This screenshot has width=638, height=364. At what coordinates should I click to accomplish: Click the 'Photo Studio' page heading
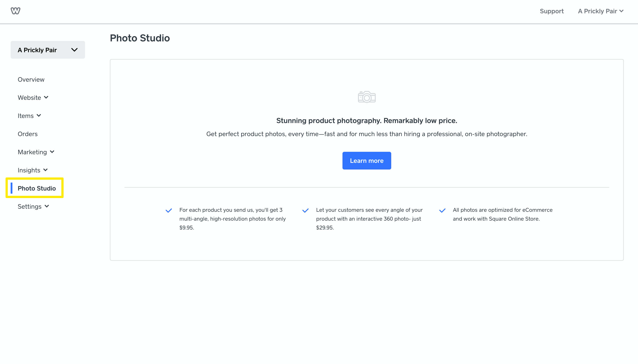pyautogui.click(x=140, y=38)
